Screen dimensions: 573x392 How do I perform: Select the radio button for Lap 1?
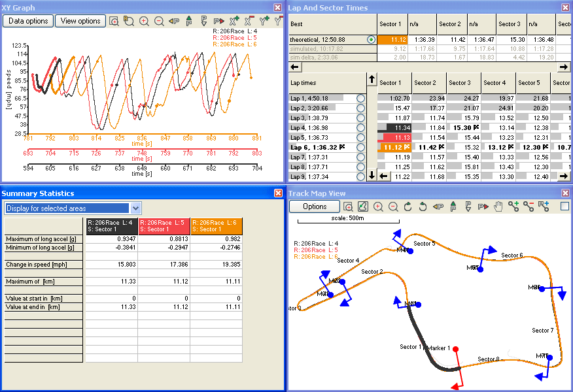click(360, 98)
